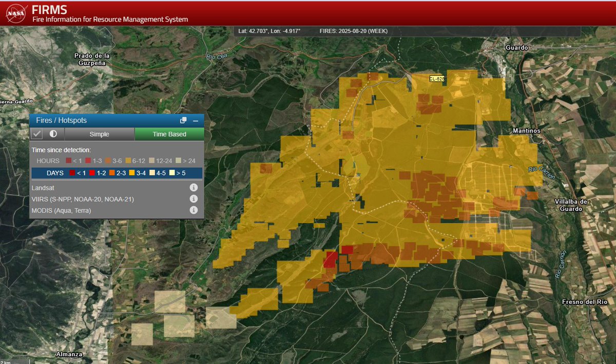The image size is (616, 364).
Task: Click the Fresno del Río map label
Action: coord(585,302)
